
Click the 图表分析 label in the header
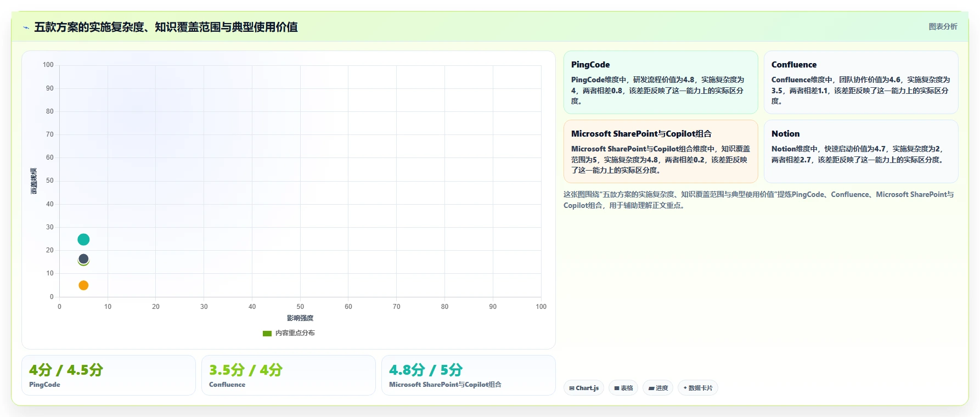click(943, 26)
